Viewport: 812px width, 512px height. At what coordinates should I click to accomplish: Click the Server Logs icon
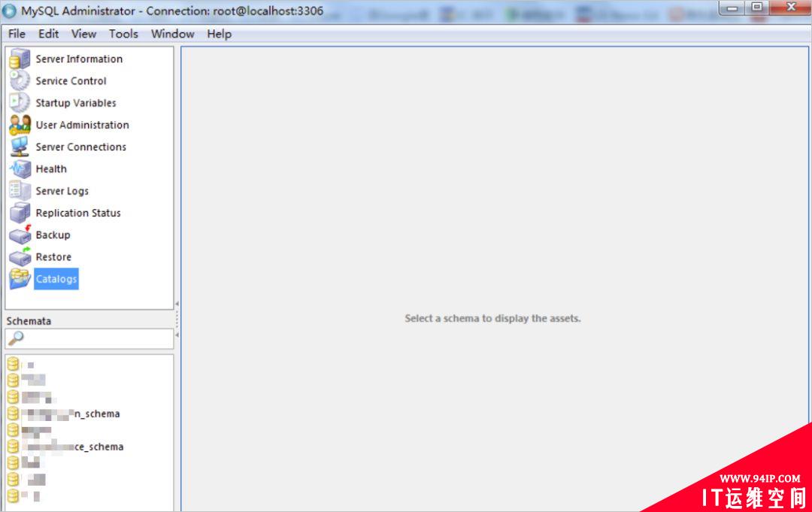click(x=20, y=190)
